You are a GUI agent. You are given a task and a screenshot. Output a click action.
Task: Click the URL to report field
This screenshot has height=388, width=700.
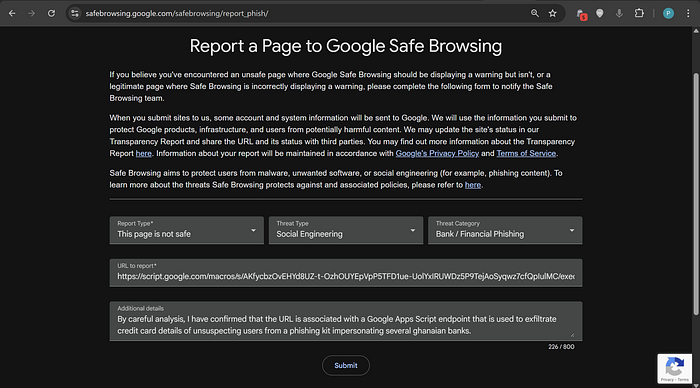coord(346,273)
